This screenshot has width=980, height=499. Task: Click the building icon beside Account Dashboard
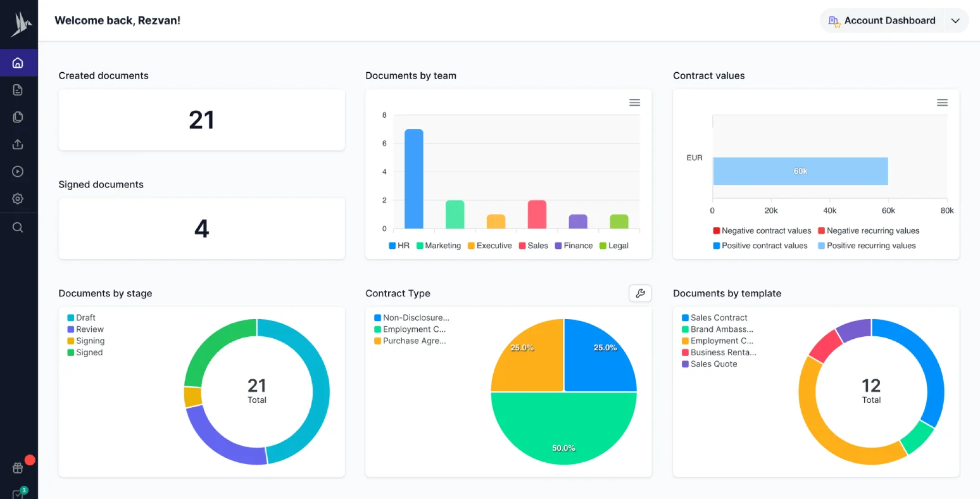[x=834, y=21]
